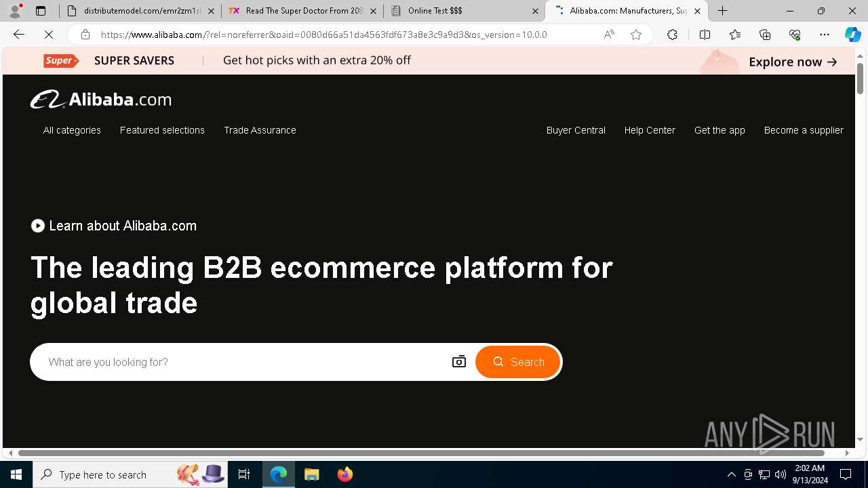Open the Featured selections menu

[x=162, y=130]
